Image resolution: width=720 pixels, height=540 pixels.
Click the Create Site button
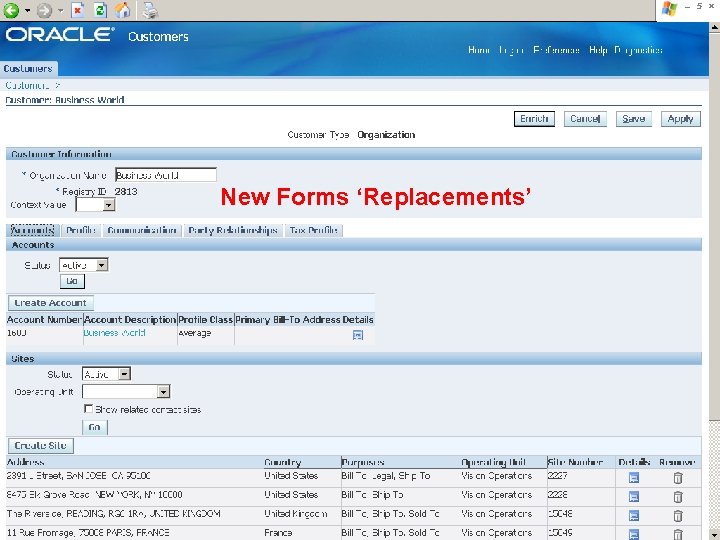[x=40, y=445]
